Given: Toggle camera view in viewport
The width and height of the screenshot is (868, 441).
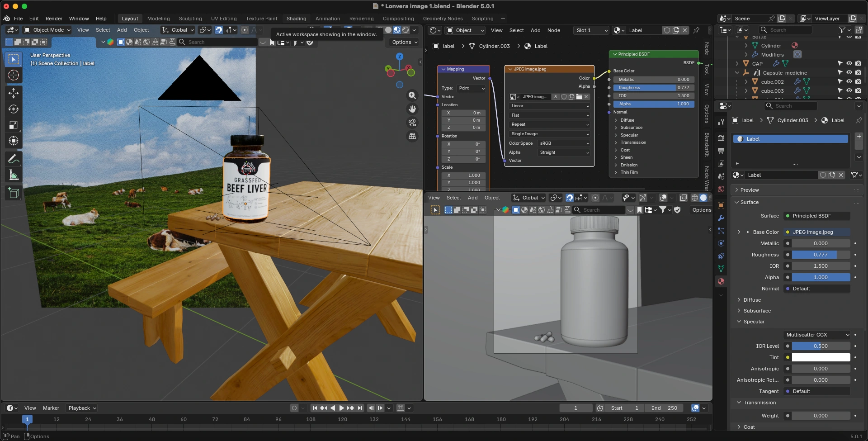Looking at the screenshot, I should 412,123.
